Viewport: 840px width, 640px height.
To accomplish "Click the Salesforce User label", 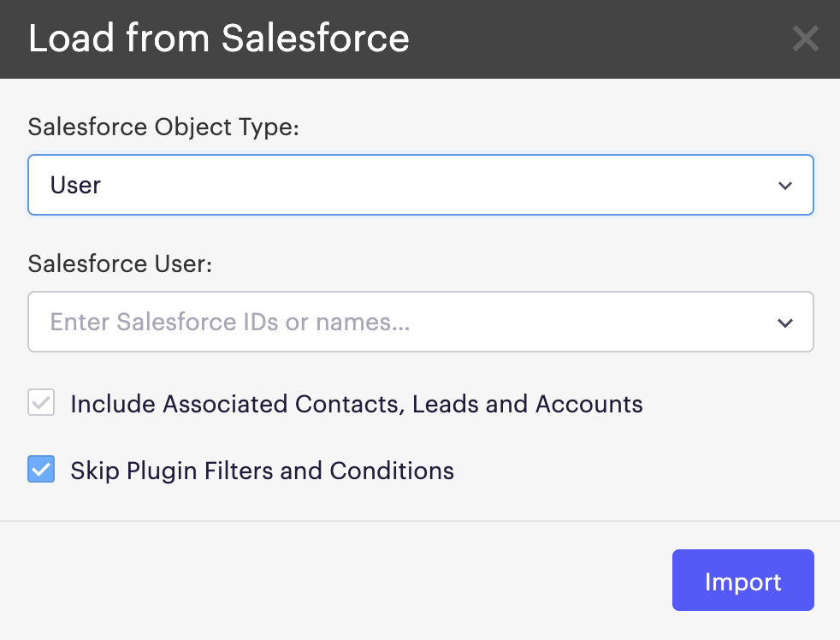I will tap(120, 264).
